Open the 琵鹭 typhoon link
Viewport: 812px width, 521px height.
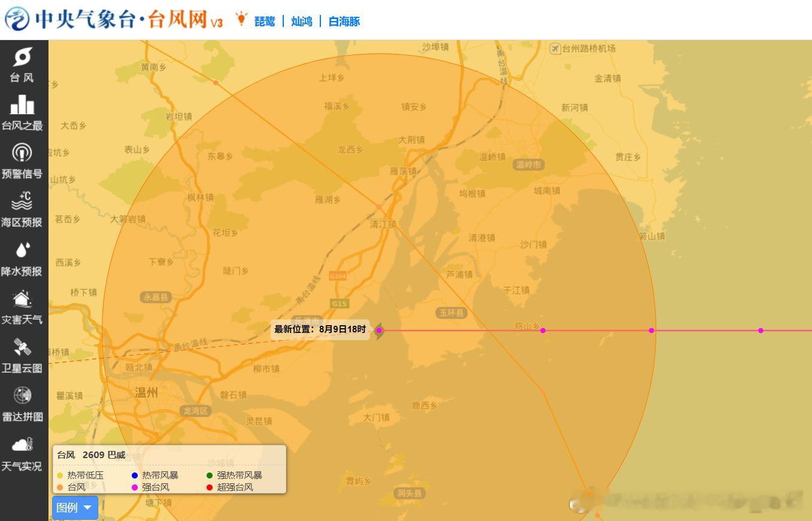click(x=265, y=22)
